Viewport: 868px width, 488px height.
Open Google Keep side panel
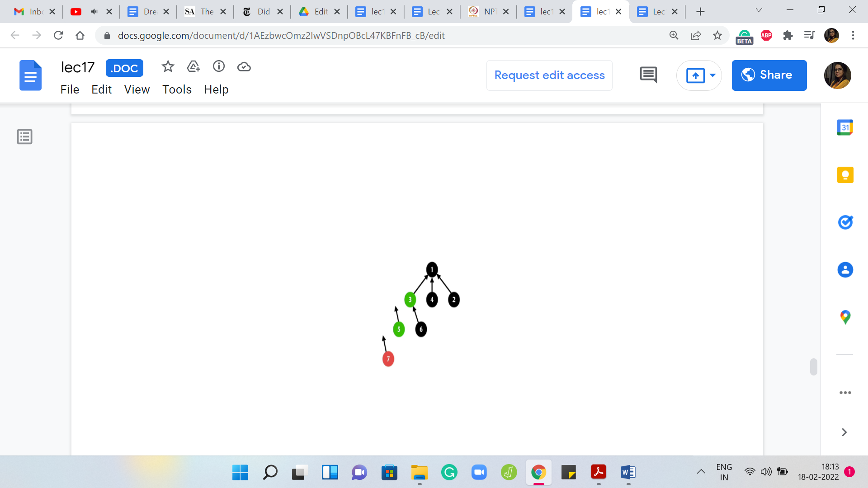(x=845, y=175)
